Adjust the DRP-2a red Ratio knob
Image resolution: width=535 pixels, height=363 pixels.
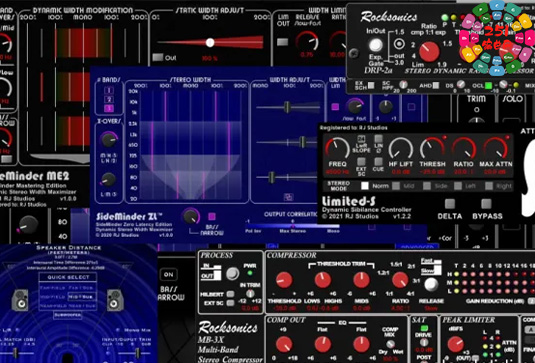(429, 51)
